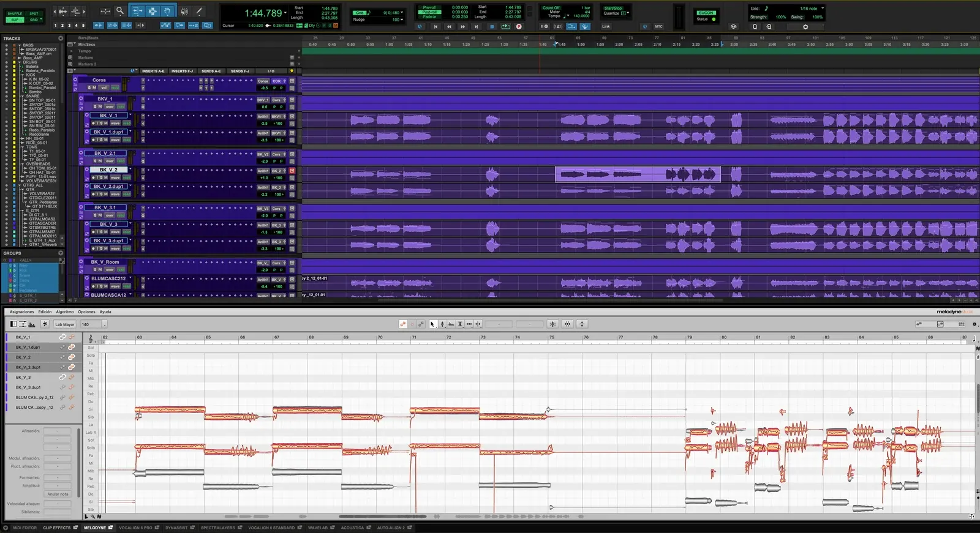980x533 pixels.
Task: Click the Ayuda menu
Action: coord(105,312)
